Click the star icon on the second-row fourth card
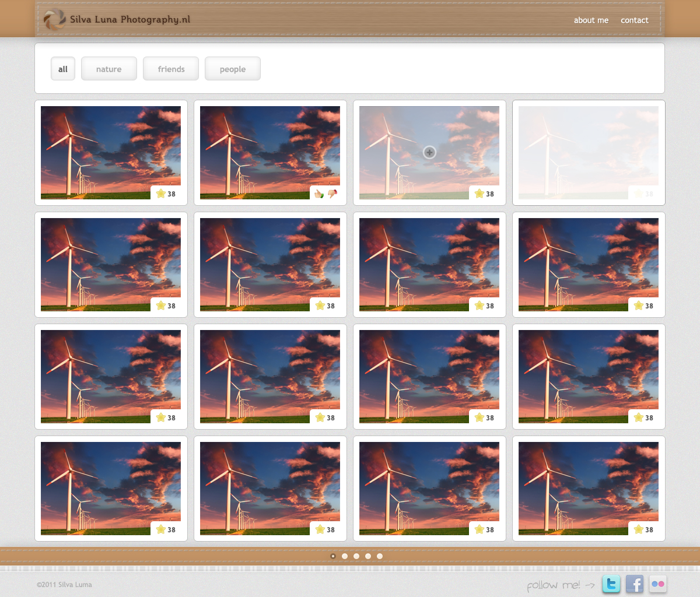 639,305
